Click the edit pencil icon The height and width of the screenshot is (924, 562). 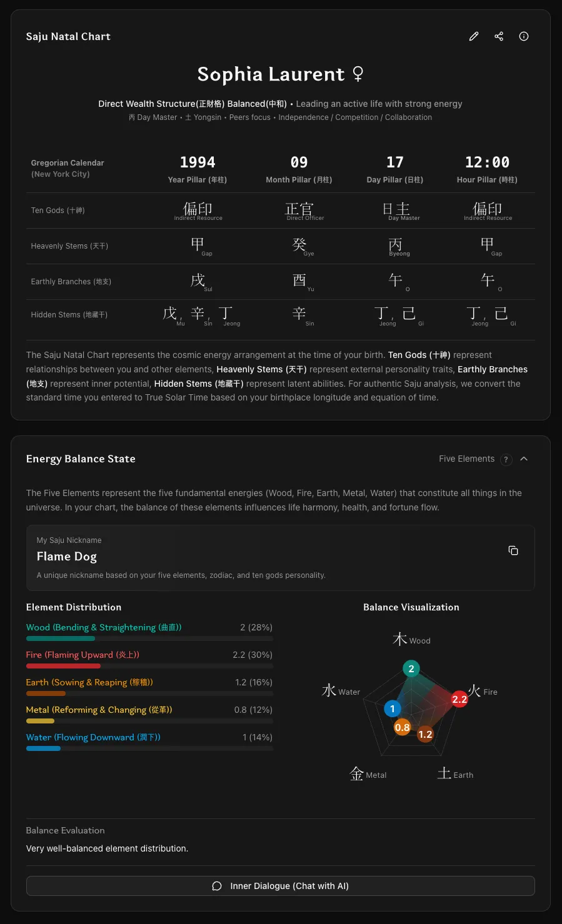point(474,36)
